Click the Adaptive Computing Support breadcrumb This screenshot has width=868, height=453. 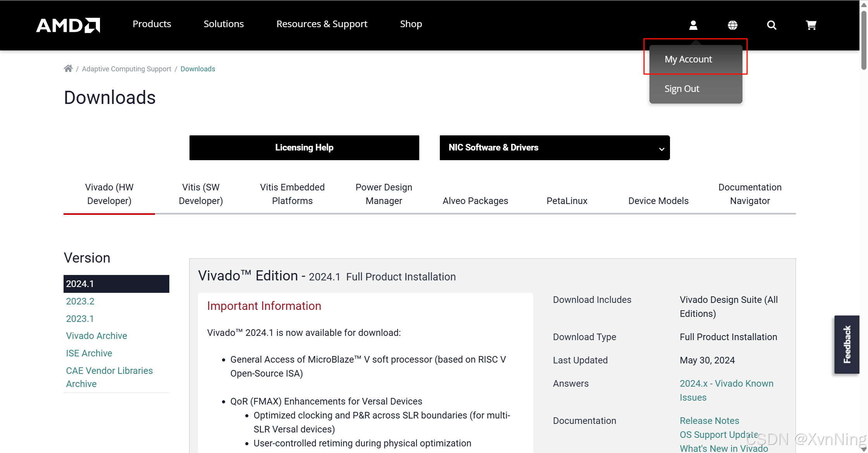tap(126, 69)
